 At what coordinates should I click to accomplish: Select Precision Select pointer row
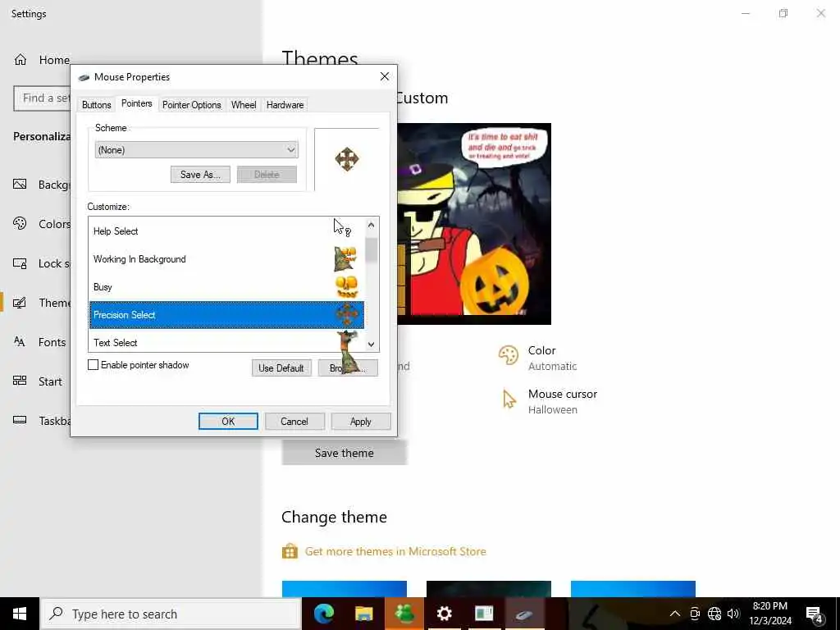point(226,315)
